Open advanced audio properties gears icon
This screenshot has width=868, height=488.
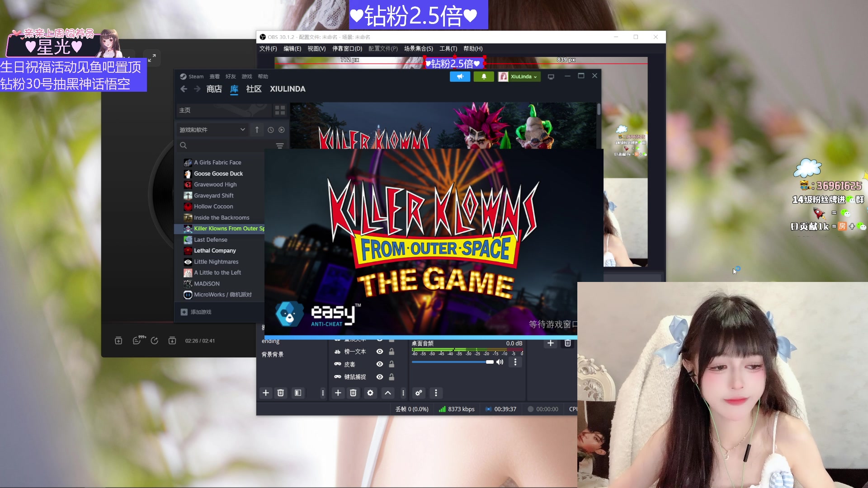point(419,393)
